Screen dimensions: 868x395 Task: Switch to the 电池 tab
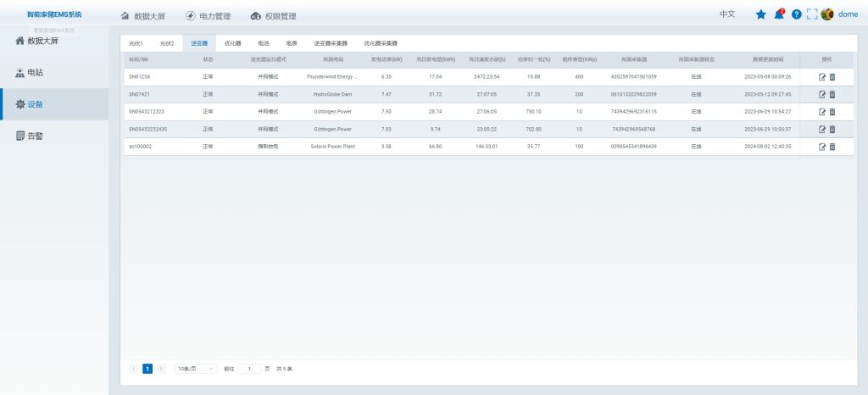click(x=264, y=42)
